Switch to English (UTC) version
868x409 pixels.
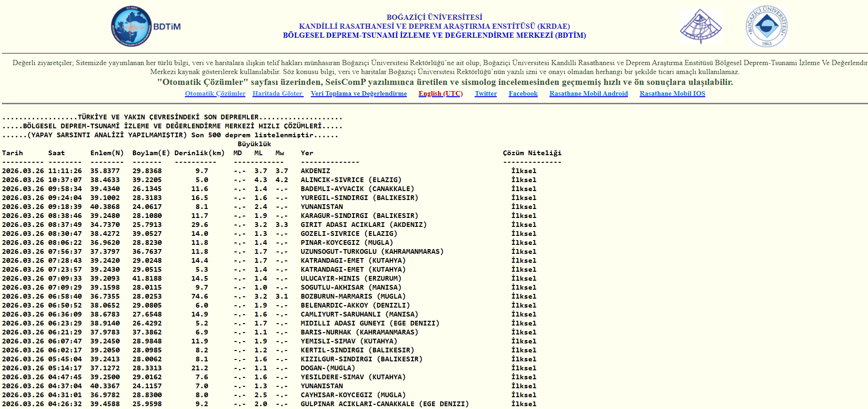point(441,93)
